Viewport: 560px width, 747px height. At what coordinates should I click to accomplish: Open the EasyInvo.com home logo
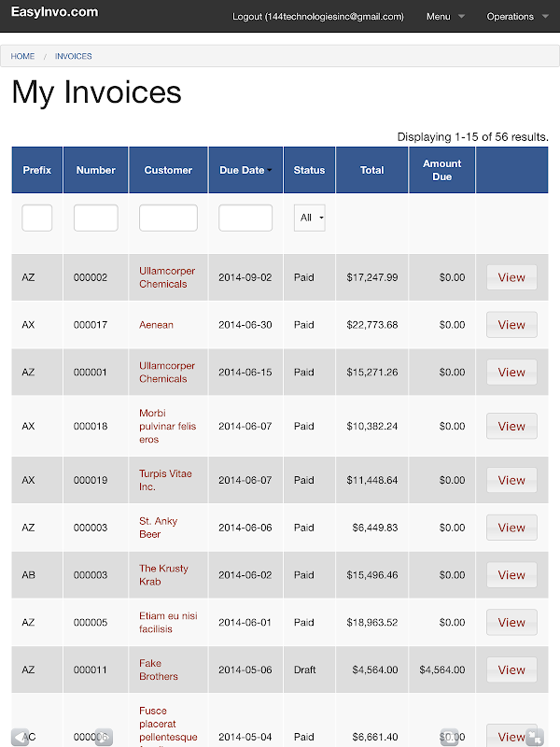pyautogui.click(x=54, y=12)
